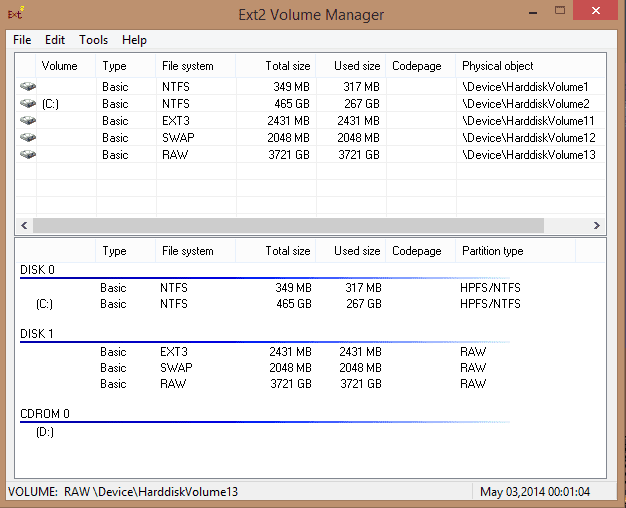
Task: Select drive icon for SWAP volume row
Action: [28, 137]
